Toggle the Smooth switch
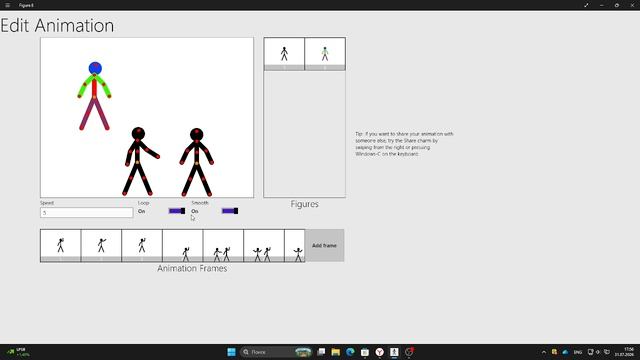 tap(230, 211)
